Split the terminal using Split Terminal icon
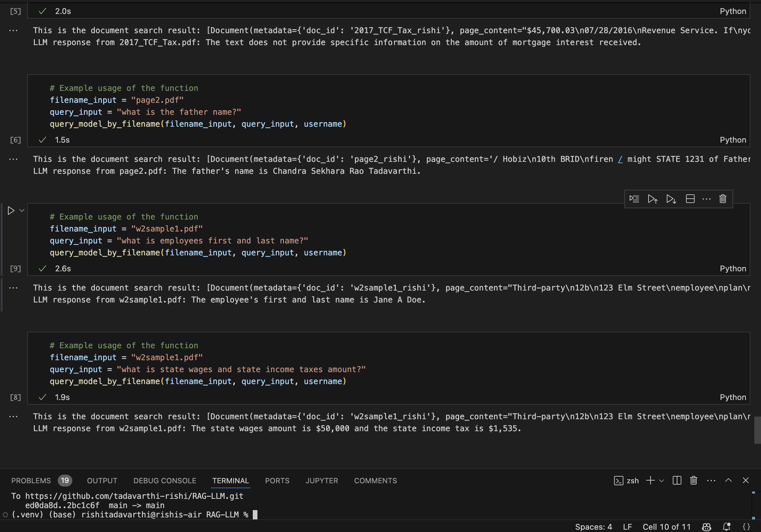761x532 pixels. tap(677, 480)
